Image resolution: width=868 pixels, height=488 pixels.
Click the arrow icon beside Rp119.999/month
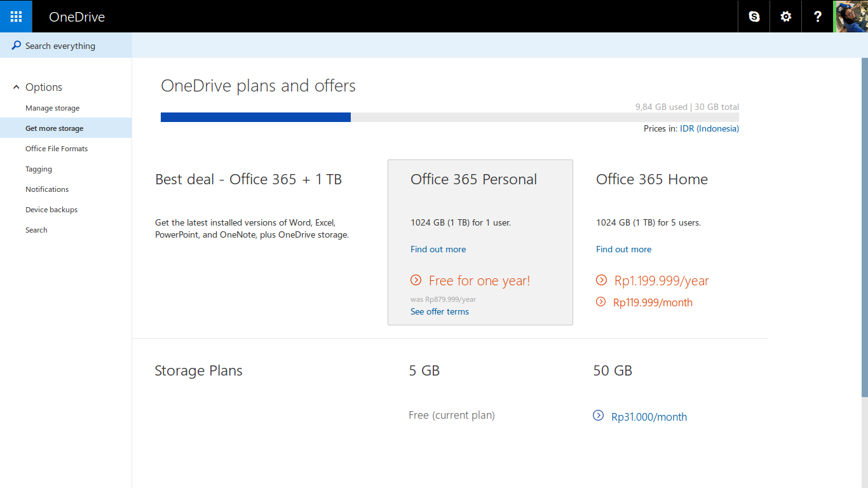coord(600,302)
